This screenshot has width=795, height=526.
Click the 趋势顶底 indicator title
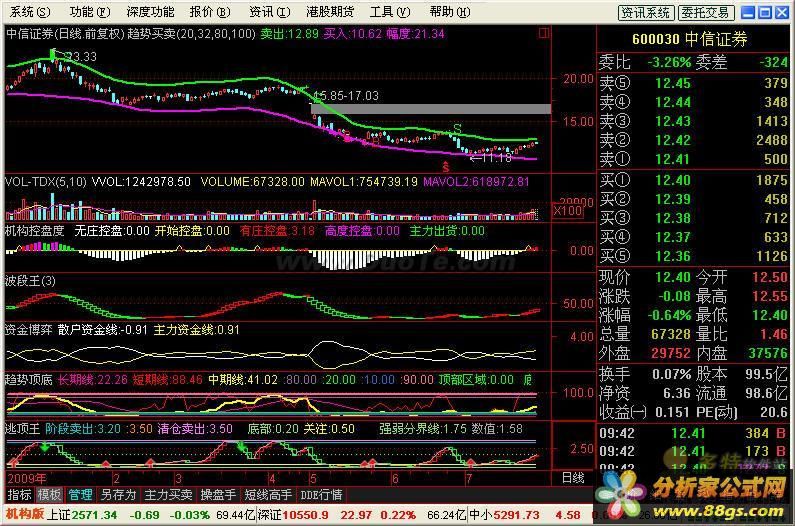(x=28, y=379)
